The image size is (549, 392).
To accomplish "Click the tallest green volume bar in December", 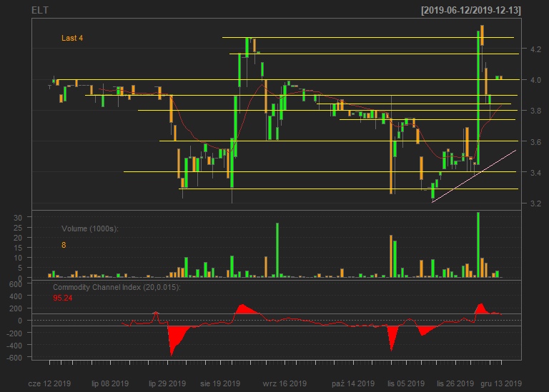I will click(478, 245).
